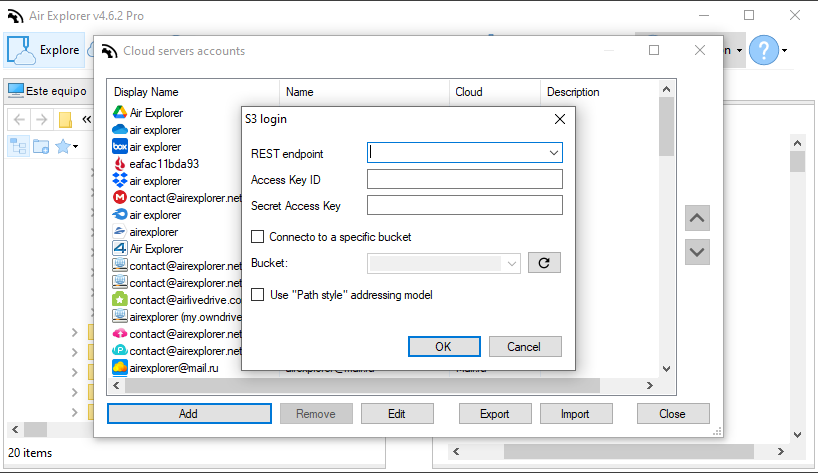The image size is (818, 473).
Task: Click in the Access Key ID field
Action: (x=464, y=179)
